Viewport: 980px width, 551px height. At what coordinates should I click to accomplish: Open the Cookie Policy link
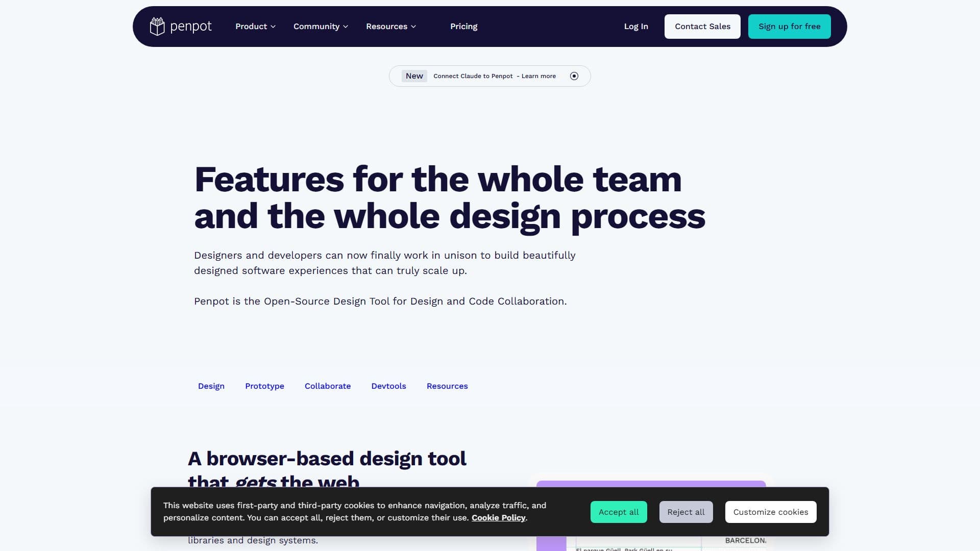[499, 518]
